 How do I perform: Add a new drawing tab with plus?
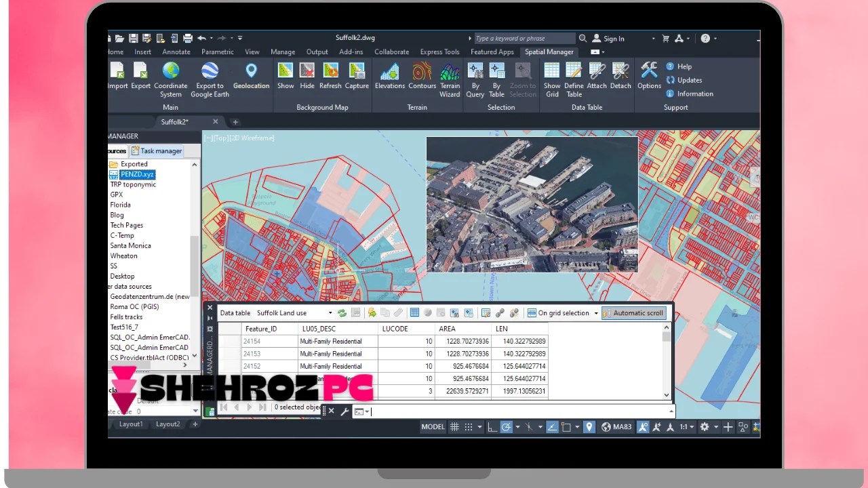tap(235, 122)
